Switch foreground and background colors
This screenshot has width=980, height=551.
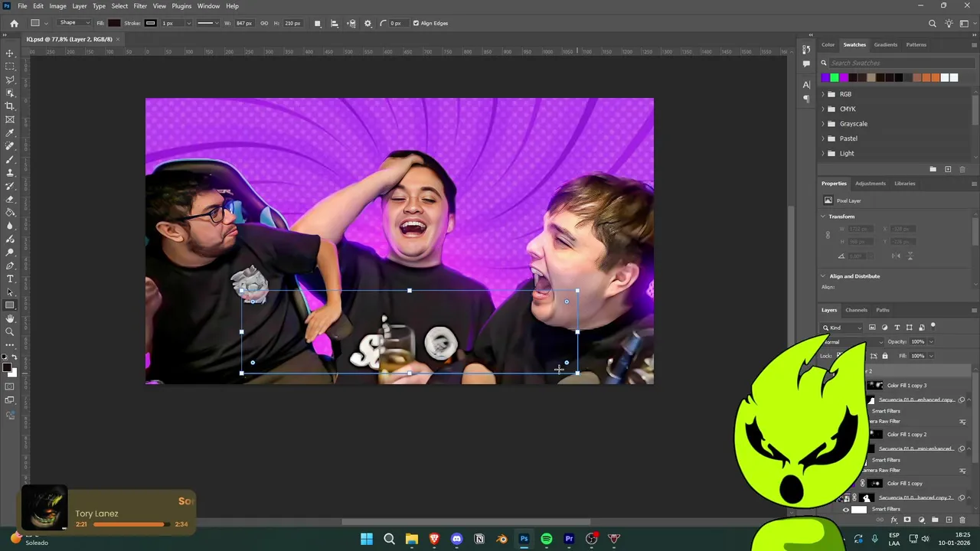tap(15, 358)
